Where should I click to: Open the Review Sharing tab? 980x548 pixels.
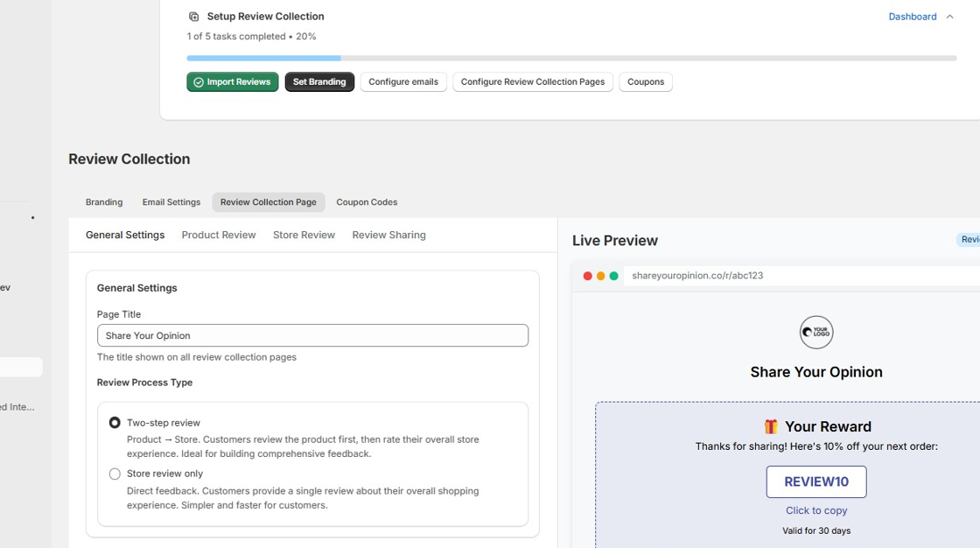388,235
